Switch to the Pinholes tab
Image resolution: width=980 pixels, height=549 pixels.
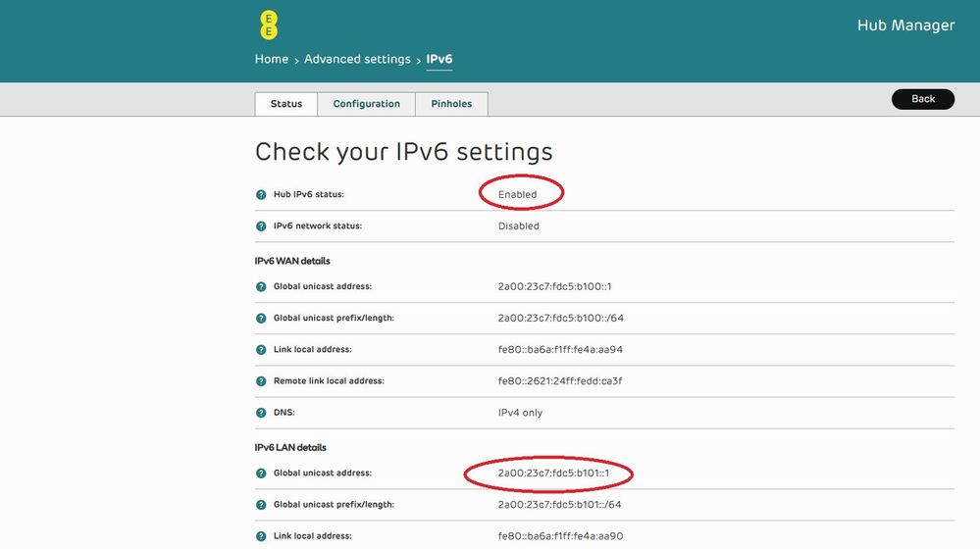coord(451,104)
